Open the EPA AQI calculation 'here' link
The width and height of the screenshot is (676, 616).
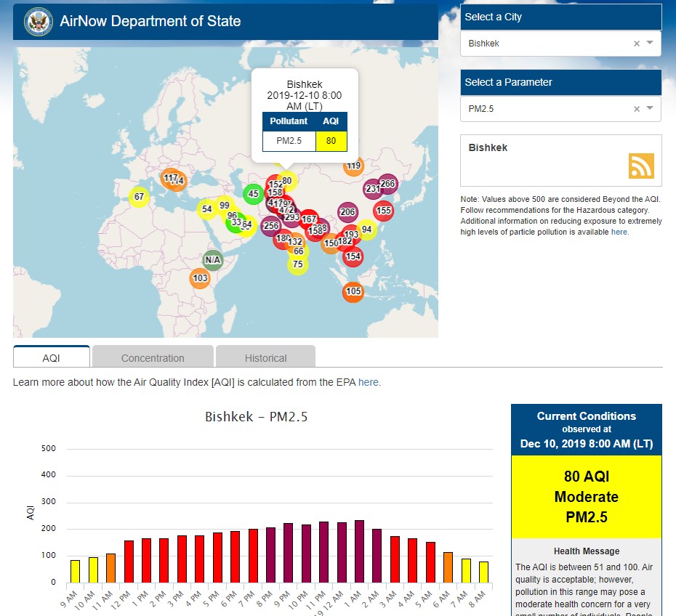368,382
